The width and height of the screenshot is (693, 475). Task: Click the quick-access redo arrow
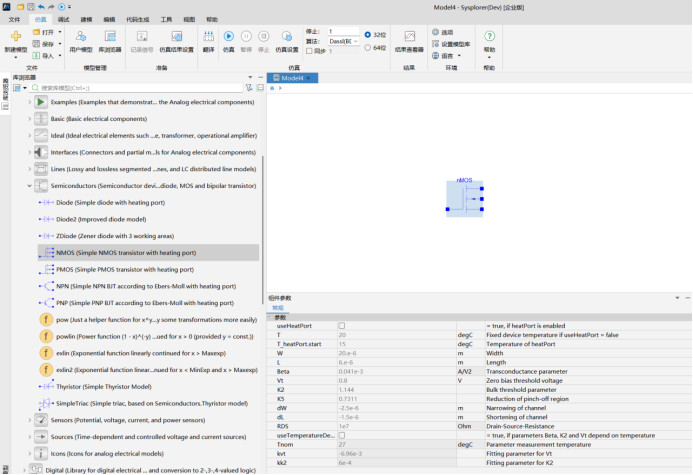tap(51, 7)
